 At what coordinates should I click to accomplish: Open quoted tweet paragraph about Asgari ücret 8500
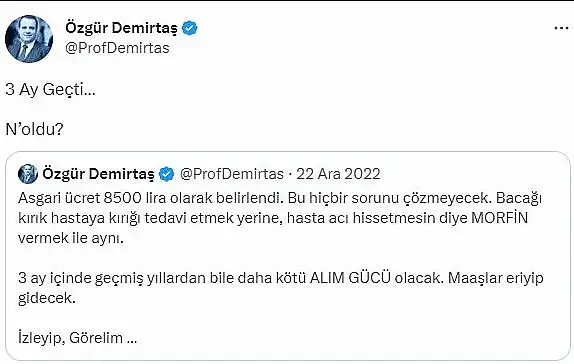[280, 218]
